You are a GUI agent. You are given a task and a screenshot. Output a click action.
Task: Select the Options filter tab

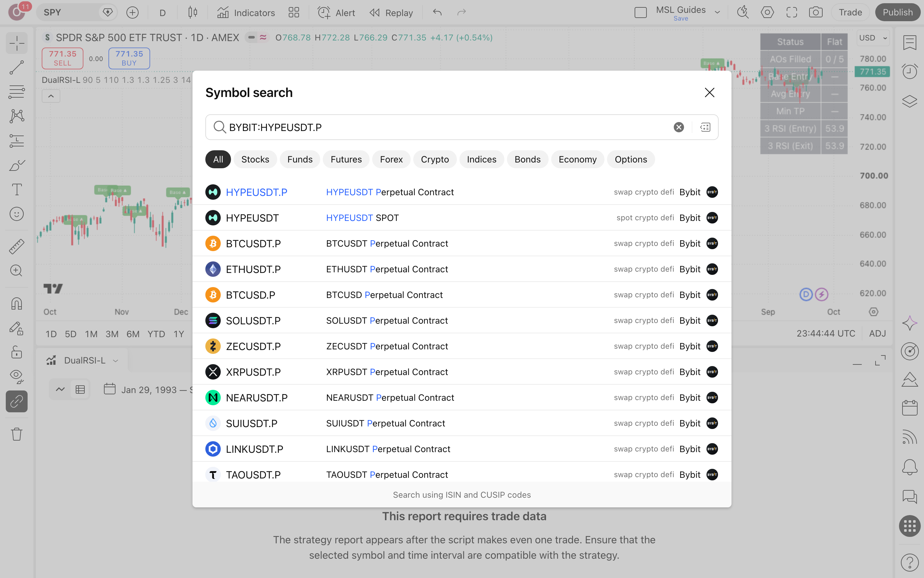(631, 159)
